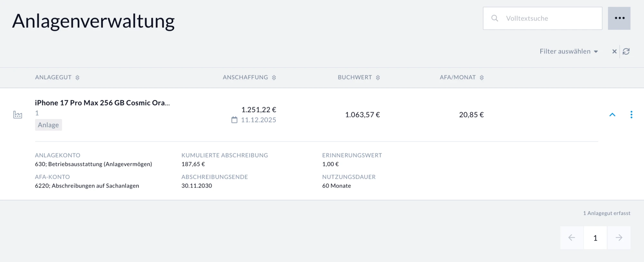Click the Anlagenverwaltung page heading
This screenshot has width=644, height=262.
(93, 21)
